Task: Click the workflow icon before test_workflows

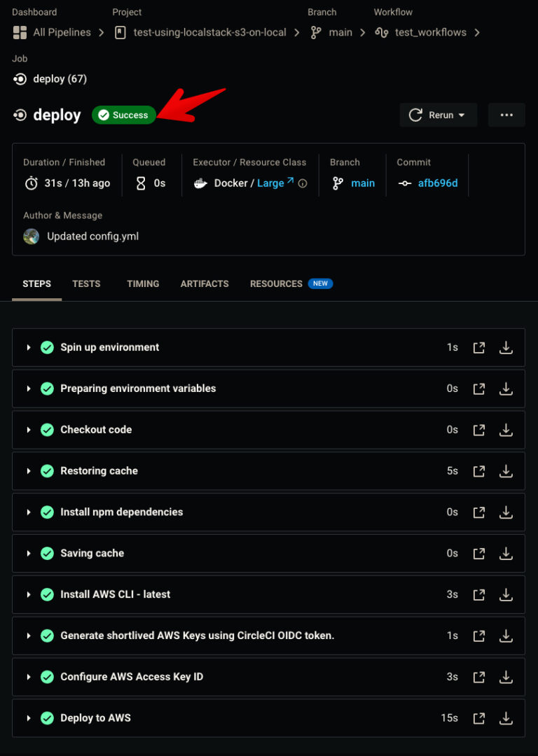Action: (380, 32)
